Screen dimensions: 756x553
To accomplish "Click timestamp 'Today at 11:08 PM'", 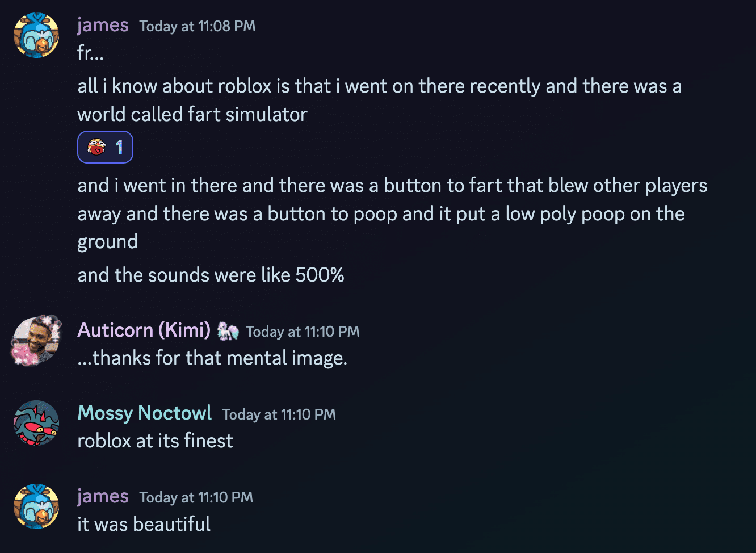I will (x=198, y=26).
